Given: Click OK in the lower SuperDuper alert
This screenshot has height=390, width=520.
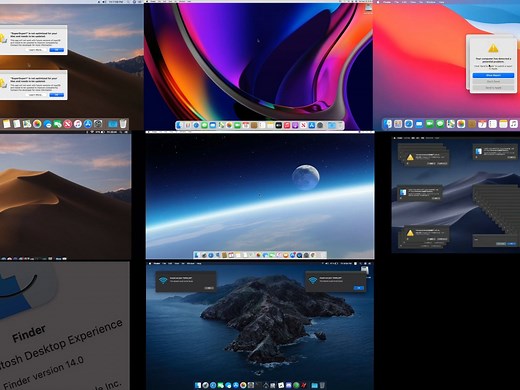Looking at the screenshot, I should (56, 95).
